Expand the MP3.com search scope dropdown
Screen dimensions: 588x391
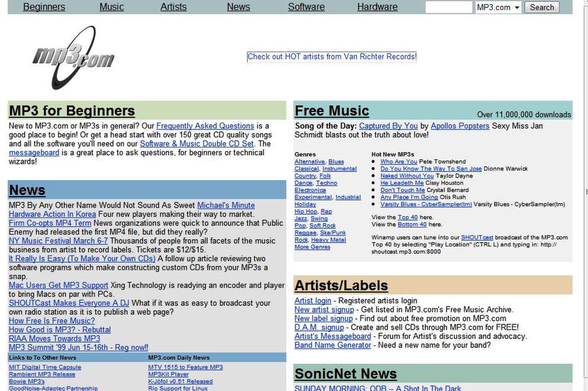[x=498, y=7]
